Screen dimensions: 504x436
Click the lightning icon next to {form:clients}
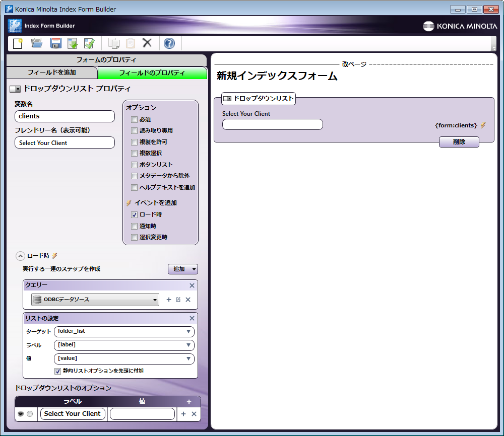[483, 125]
